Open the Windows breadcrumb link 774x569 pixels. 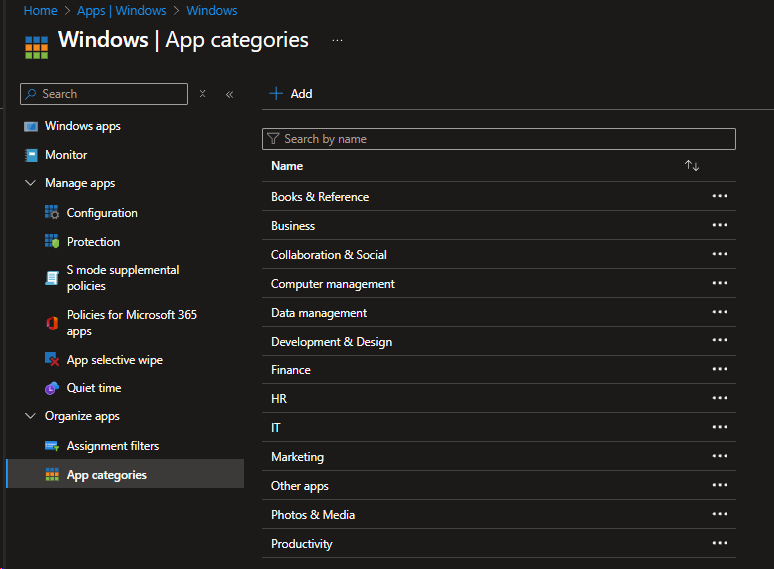click(x=212, y=10)
